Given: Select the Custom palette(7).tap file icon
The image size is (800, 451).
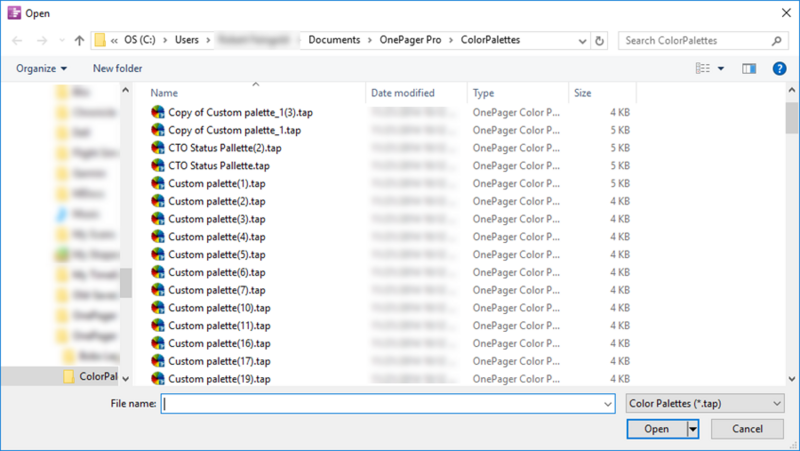Looking at the screenshot, I should point(158,290).
